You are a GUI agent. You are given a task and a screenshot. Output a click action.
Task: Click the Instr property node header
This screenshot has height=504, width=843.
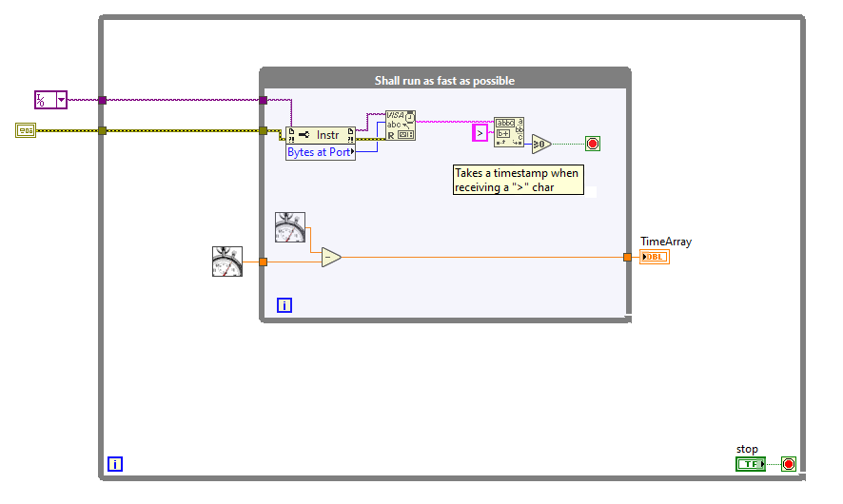point(321,135)
